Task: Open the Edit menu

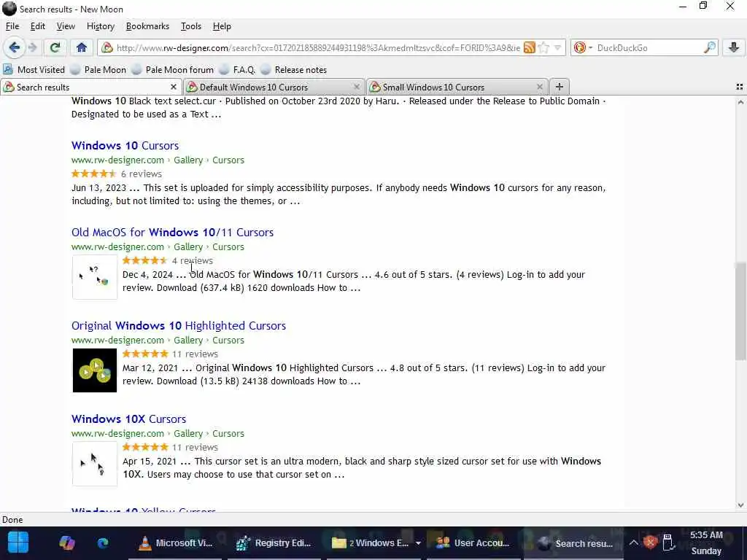Action: 38,26
